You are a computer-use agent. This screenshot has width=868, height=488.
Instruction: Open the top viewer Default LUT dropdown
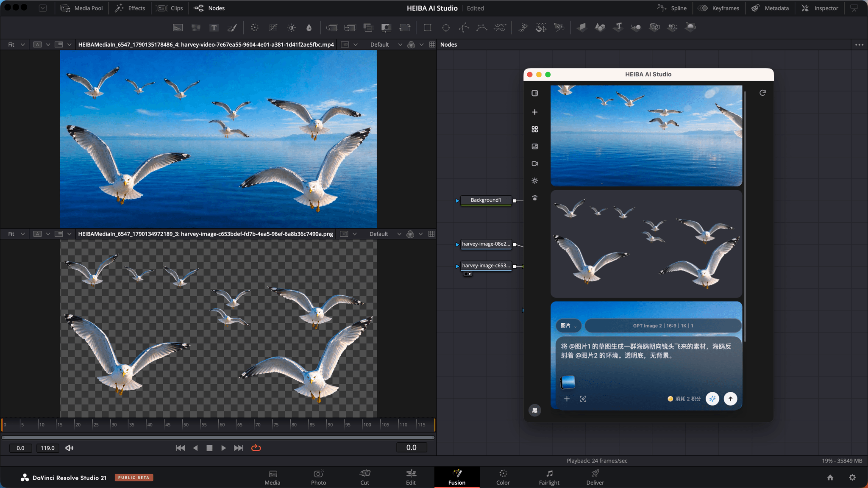(x=386, y=44)
